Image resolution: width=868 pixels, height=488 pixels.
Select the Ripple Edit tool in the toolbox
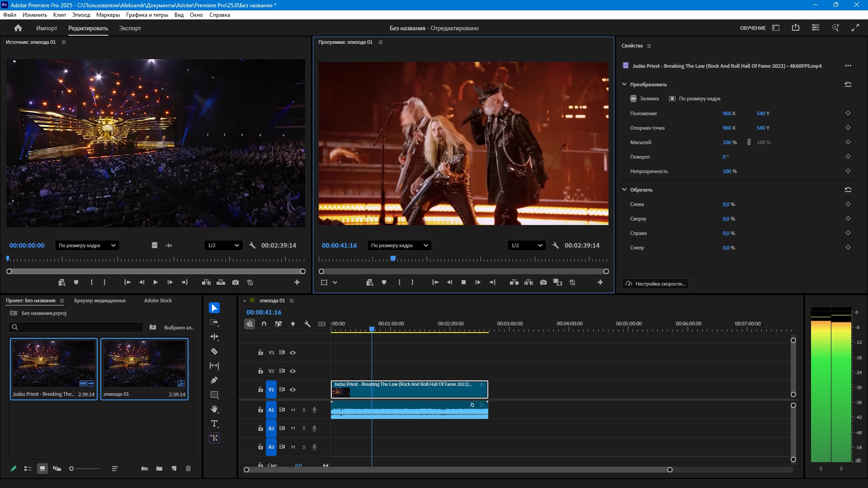pyautogui.click(x=214, y=337)
